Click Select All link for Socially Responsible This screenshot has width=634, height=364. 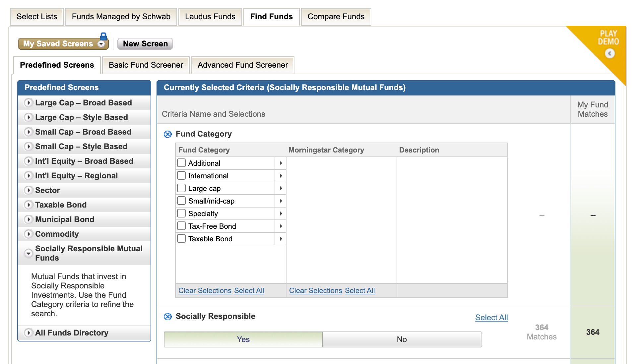(491, 318)
